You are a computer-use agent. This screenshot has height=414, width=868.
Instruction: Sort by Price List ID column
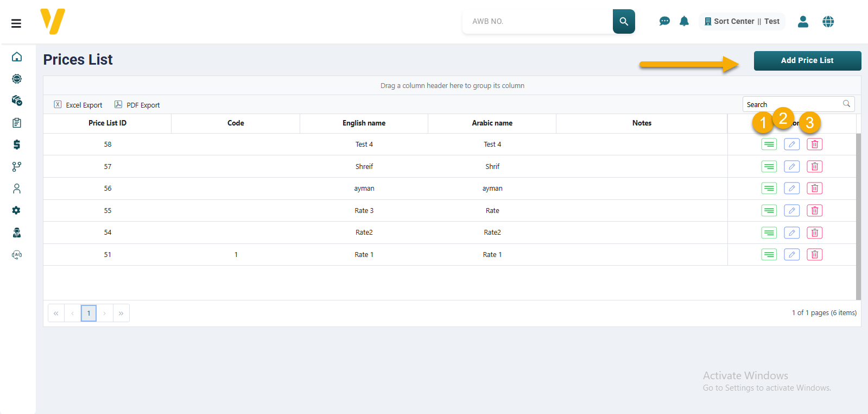coord(107,123)
